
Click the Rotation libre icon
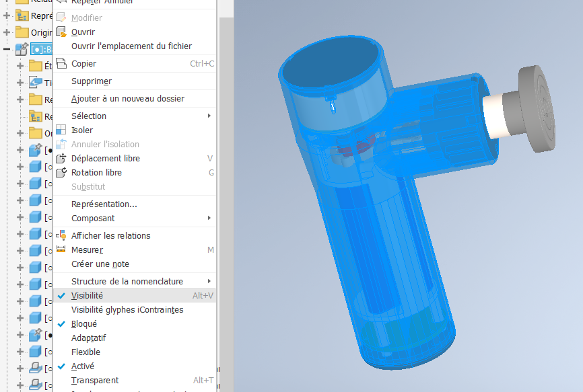coord(61,173)
